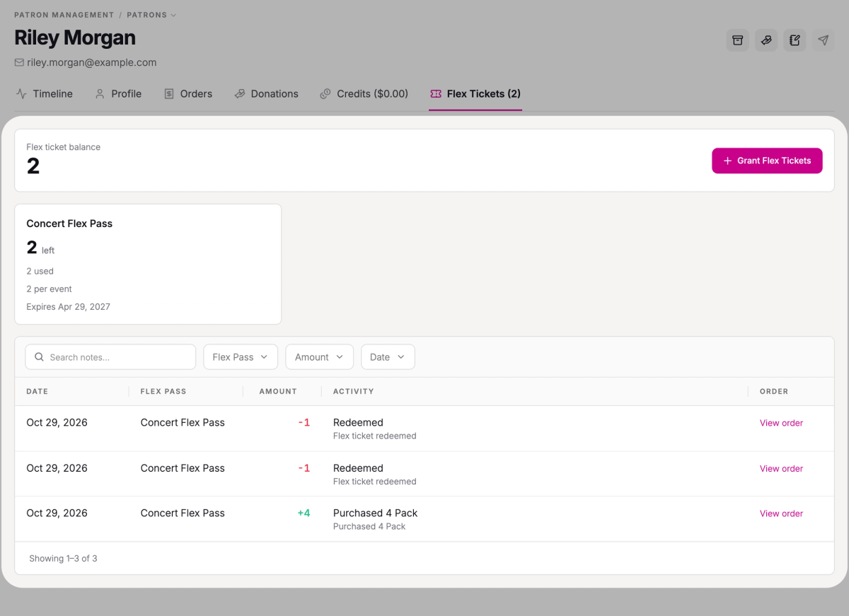
Task: Click the Purchased 4 Pack activity title
Action: (375, 513)
